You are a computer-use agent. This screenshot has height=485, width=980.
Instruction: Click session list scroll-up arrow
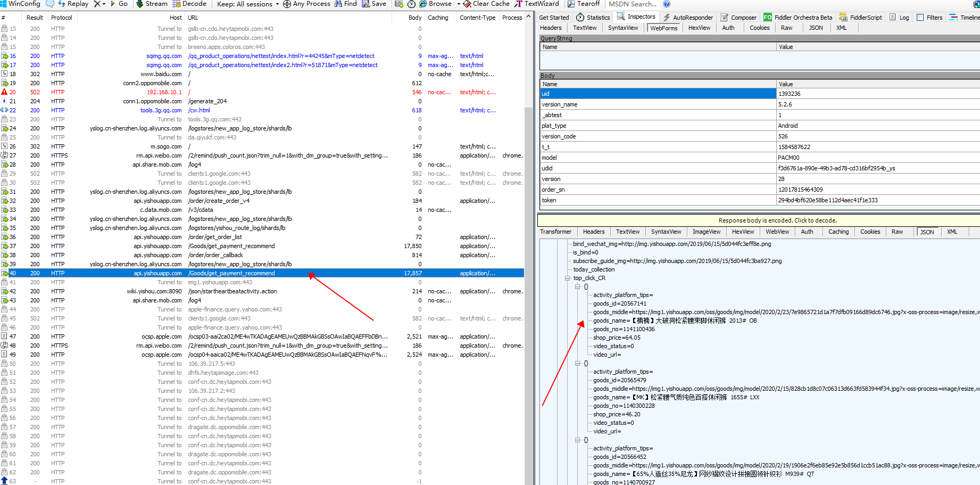[x=528, y=17]
